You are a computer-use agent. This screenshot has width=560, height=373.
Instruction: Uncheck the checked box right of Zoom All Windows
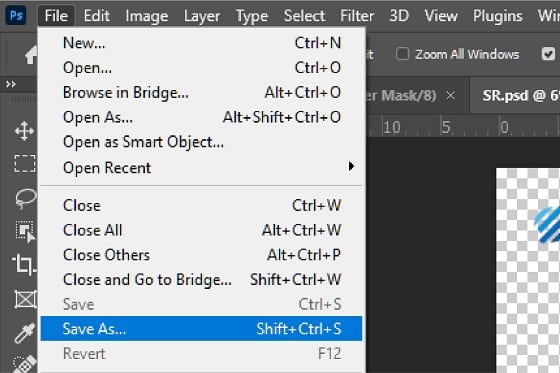[548, 54]
